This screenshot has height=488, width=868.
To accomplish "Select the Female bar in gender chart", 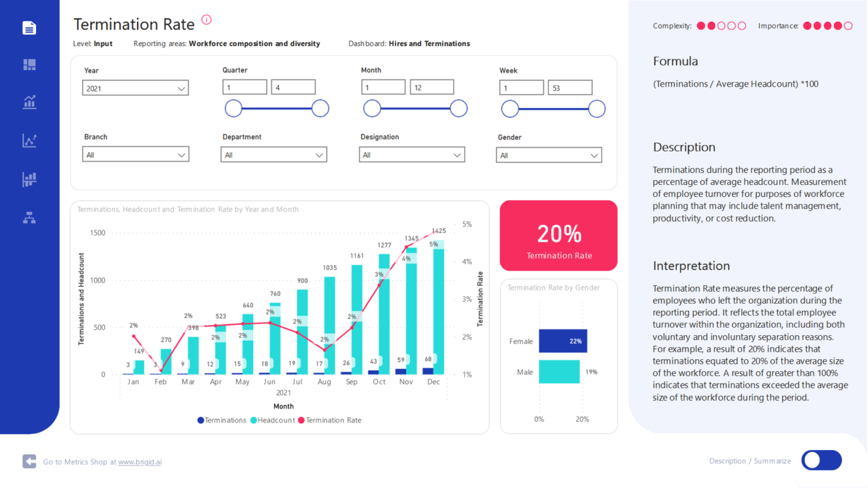I will pos(563,341).
